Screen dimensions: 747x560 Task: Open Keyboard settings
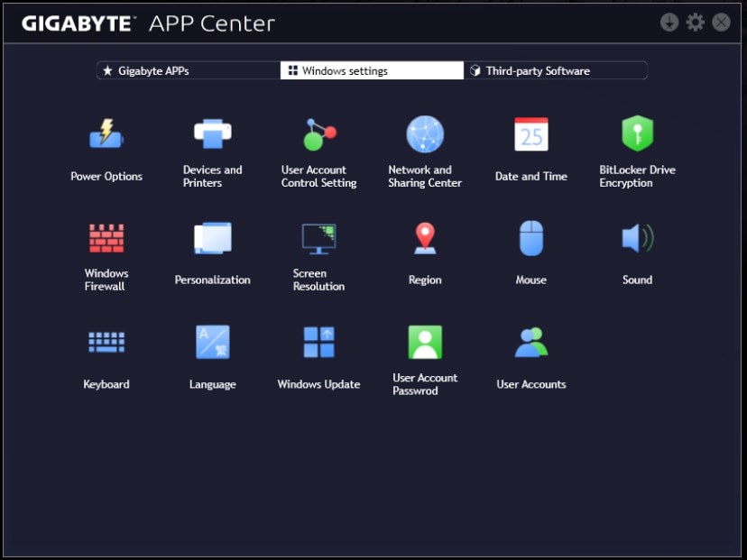pos(106,343)
